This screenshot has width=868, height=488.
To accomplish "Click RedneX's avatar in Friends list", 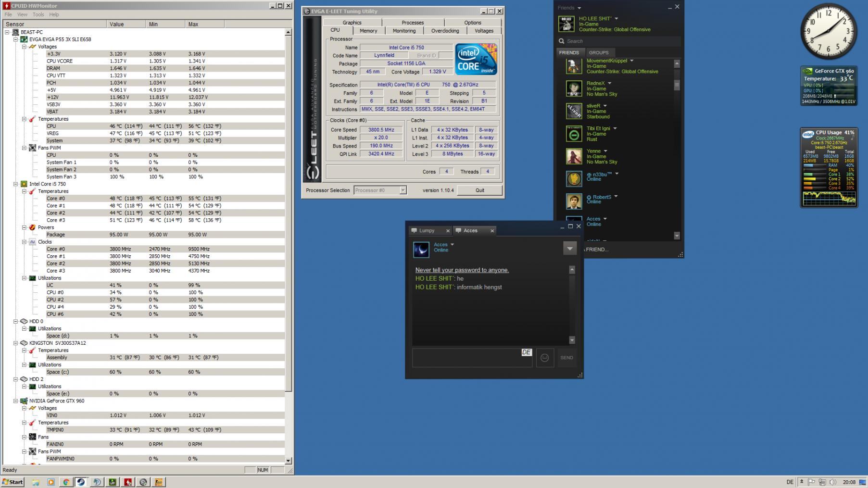I will [574, 88].
